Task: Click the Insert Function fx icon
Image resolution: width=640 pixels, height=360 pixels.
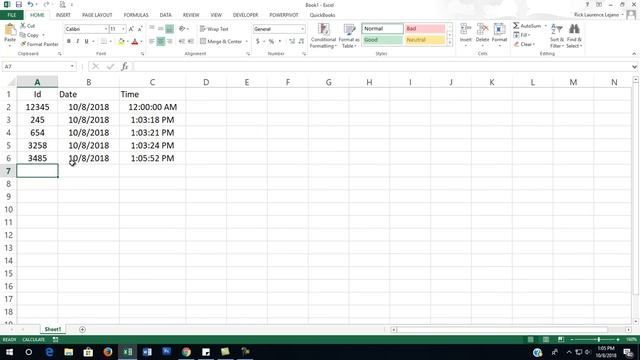Action: 124,67
